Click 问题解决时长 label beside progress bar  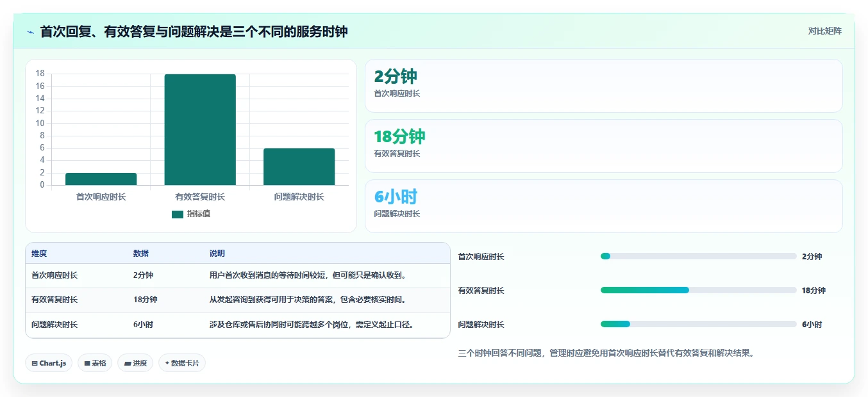pyautogui.click(x=481, y=325)
